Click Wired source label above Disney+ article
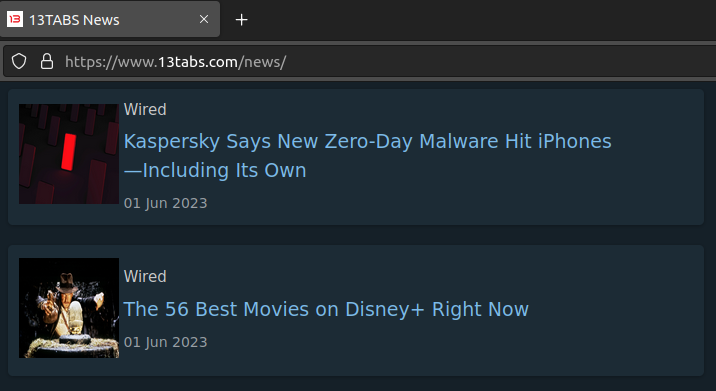The image size is (716, 391). point(145,276)
